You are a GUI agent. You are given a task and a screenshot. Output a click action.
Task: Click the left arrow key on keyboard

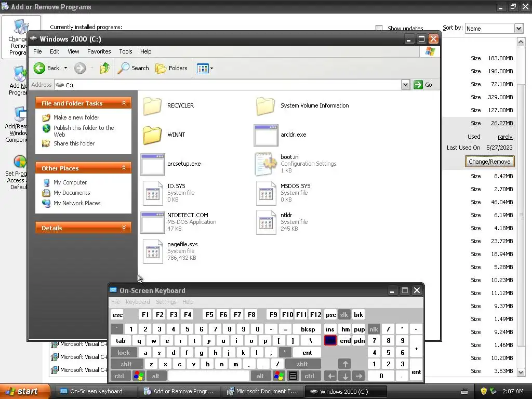(331, 376)
